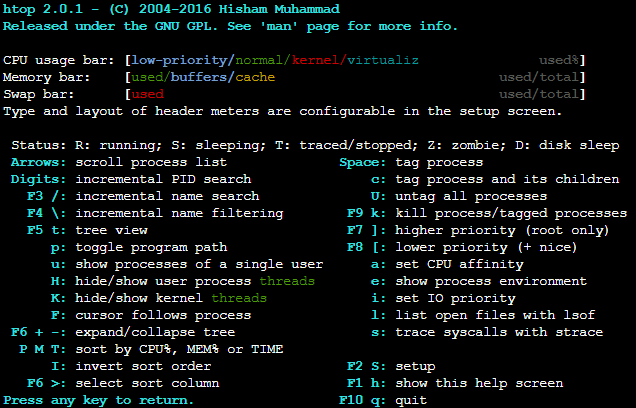Click 'Type and layout of header meters' line
636x408 pixels.
point(283,112)
